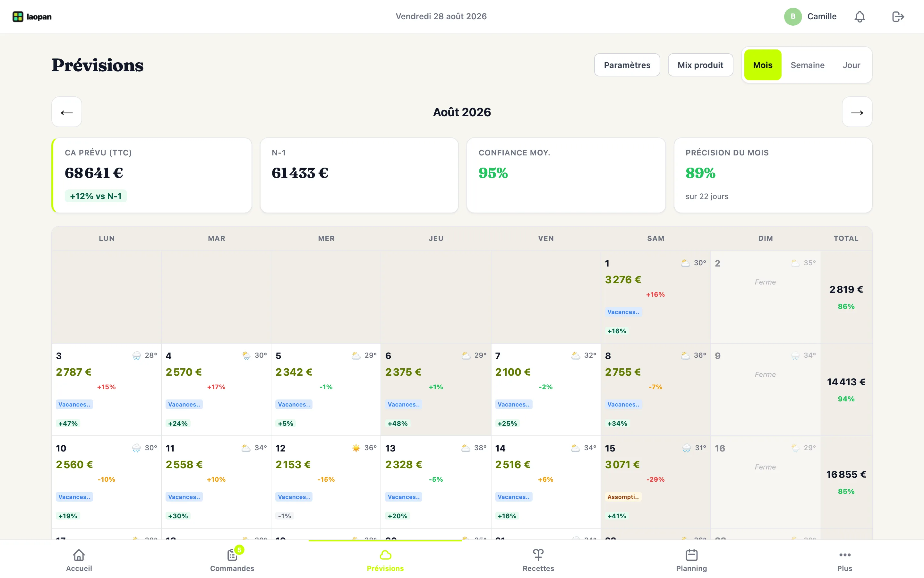The image size is (924, 578).
Task: Click weather icon on August 6
Action: tap(466, 355)
